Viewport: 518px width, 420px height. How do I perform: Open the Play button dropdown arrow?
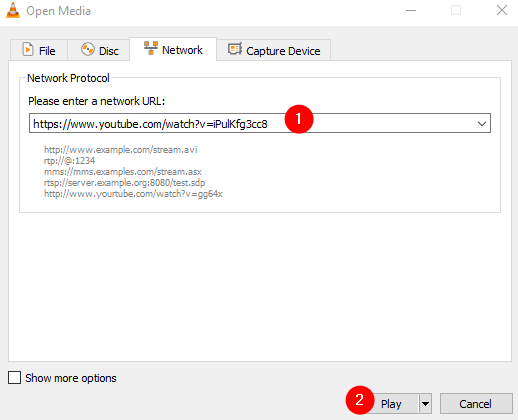(x=425, y=404)
